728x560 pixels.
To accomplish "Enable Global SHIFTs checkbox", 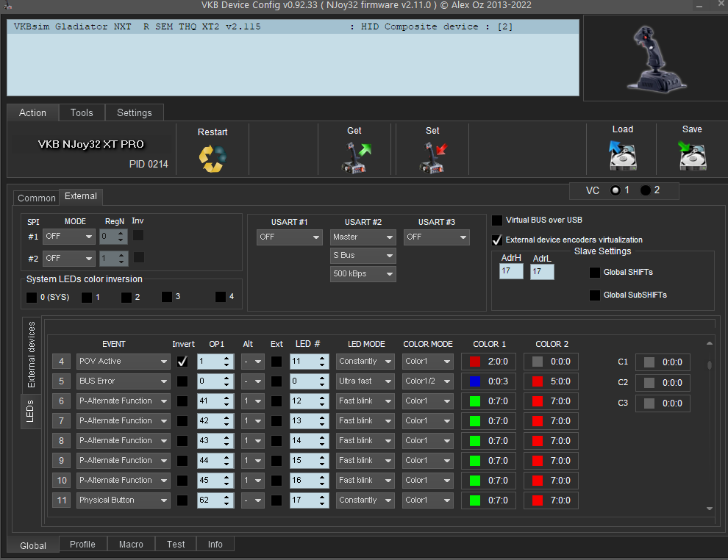I will [x=595, y=273].
